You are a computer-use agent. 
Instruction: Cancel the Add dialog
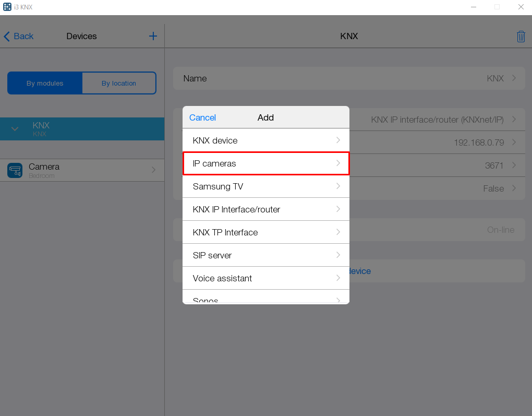pyautogui.click(x=202, y=117)
